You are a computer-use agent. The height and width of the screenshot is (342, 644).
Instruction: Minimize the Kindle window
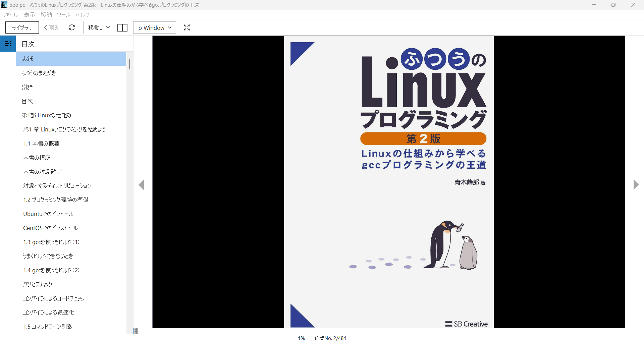click(x=594, y=5)
